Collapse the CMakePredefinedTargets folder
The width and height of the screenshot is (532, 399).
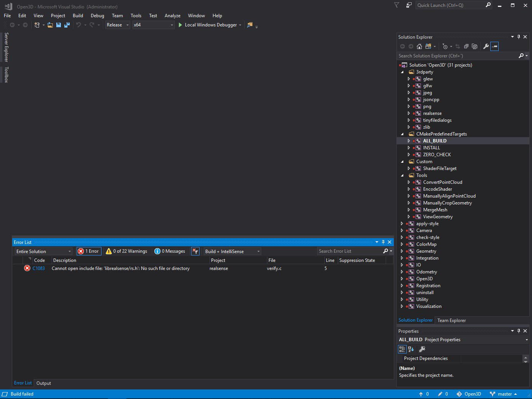click(x=402, y=134)
